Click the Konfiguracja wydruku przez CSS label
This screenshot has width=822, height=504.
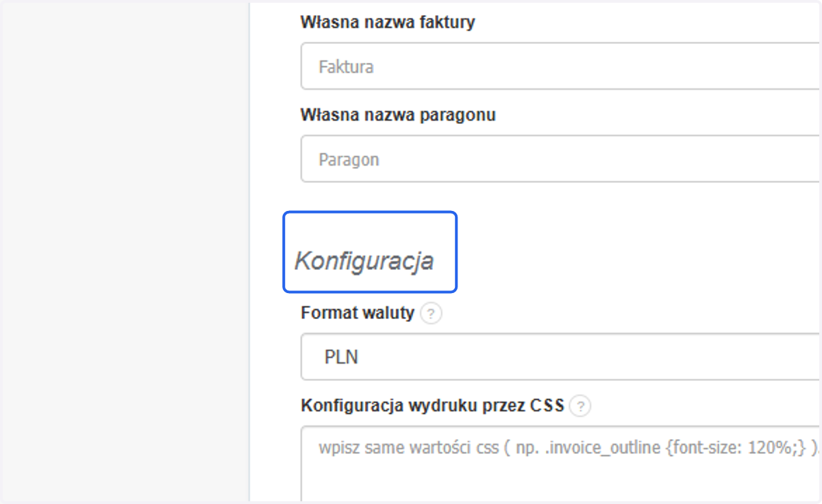(x=432, y=405)
